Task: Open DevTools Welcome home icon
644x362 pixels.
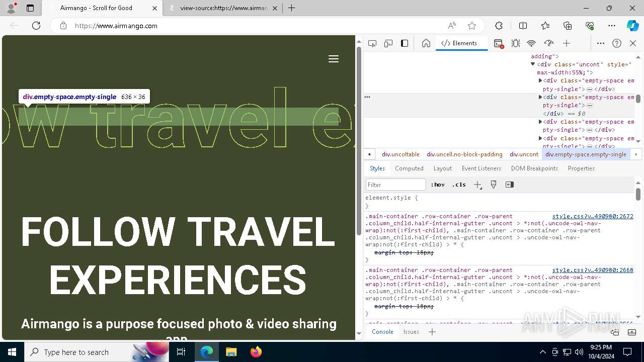Action: (426, 43)
